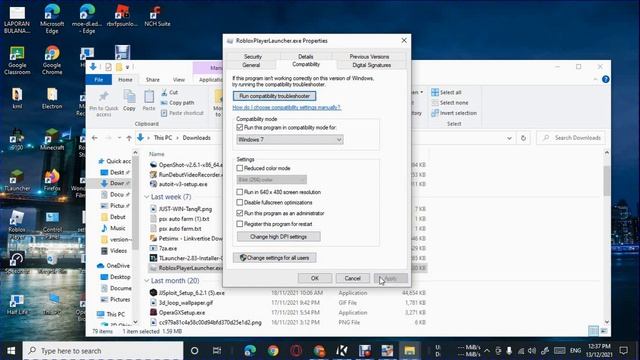Open Electron desktop icon
Viewport: 640px width, 360px height.
[x=52, y=98]
